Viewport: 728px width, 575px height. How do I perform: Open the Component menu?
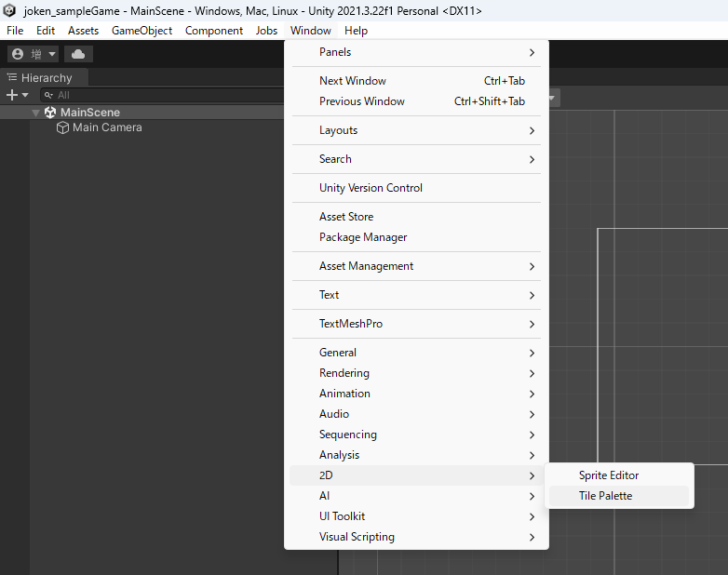[214, 31]
